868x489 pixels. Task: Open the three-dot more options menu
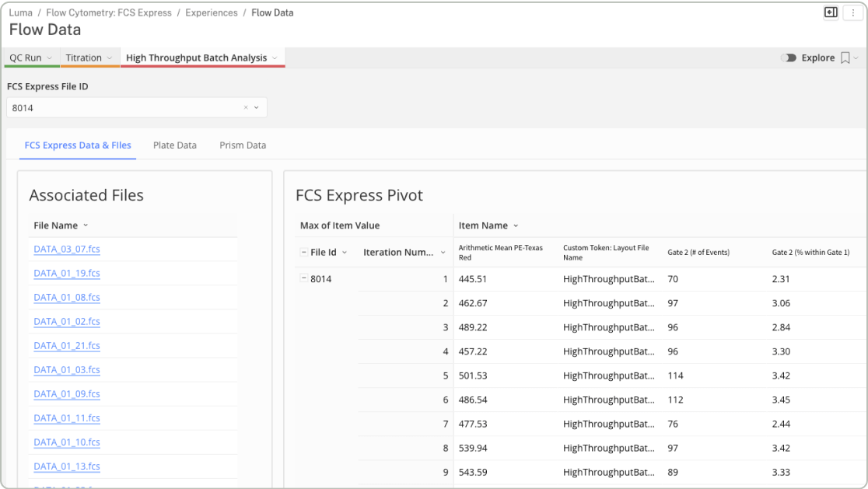click(853, 12)
